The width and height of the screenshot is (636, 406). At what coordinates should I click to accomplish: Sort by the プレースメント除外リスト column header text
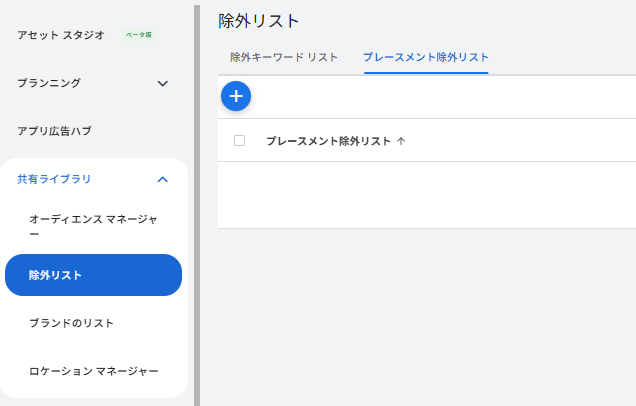coord(328,141)
